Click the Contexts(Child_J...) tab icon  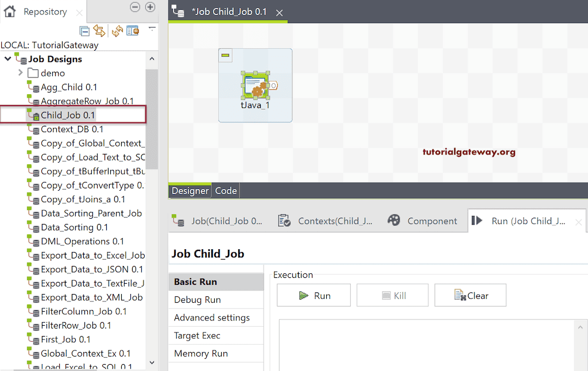(283, 220)
